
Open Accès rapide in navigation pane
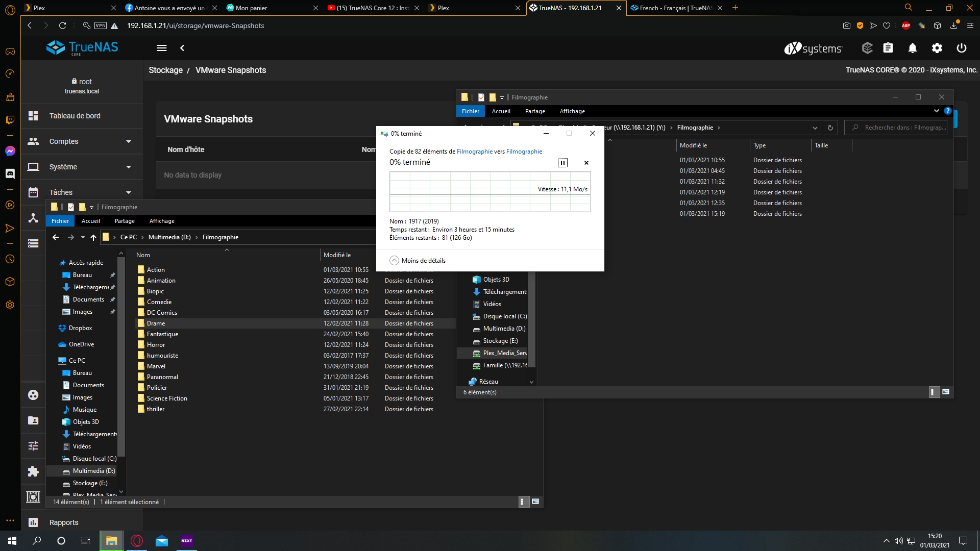point(86,263)
